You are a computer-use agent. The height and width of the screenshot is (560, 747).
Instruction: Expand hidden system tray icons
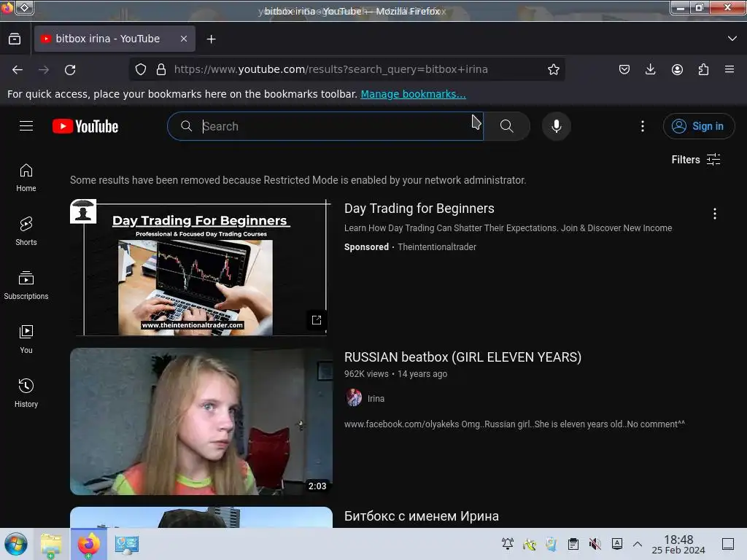click(x=638, y=544)
